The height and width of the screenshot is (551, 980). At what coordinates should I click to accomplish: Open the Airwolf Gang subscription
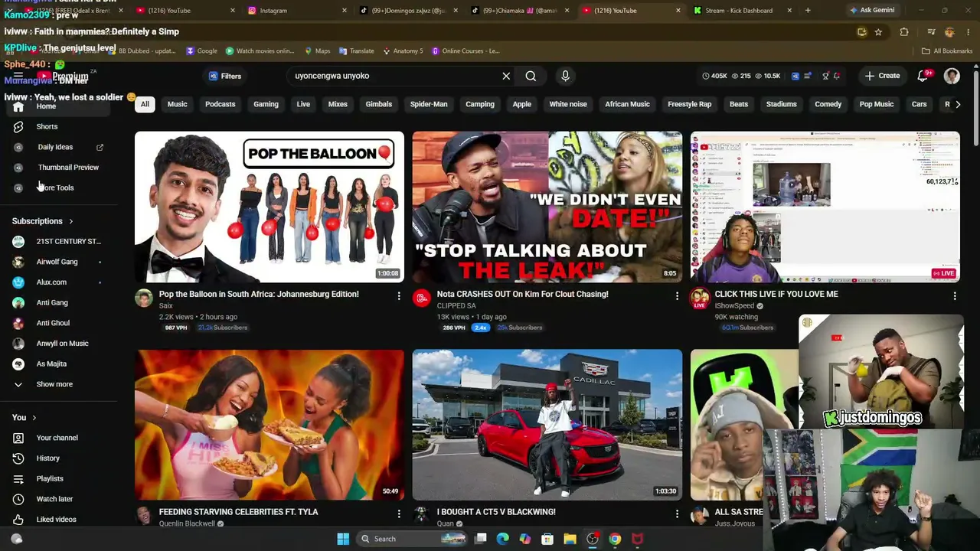pos(58,262)
